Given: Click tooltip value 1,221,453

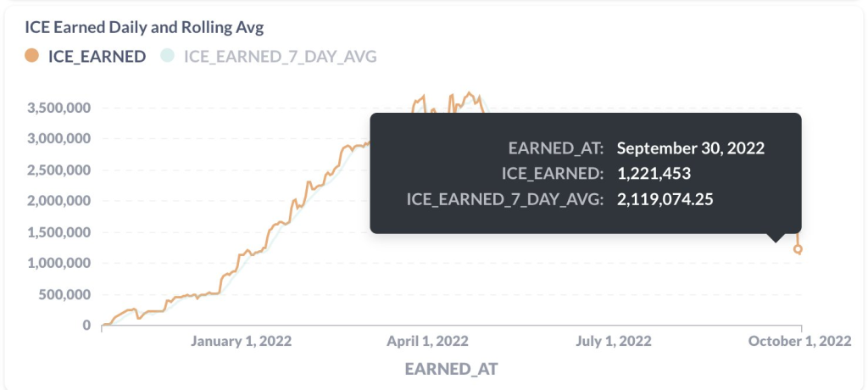Looking at the screenshot, I should pos(654,174).
